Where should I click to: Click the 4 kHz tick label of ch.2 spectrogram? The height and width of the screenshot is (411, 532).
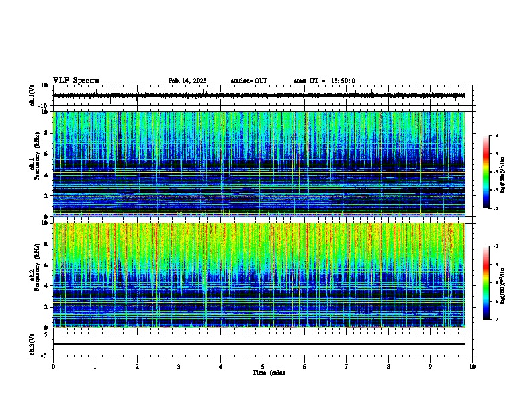tap(46, 286)
